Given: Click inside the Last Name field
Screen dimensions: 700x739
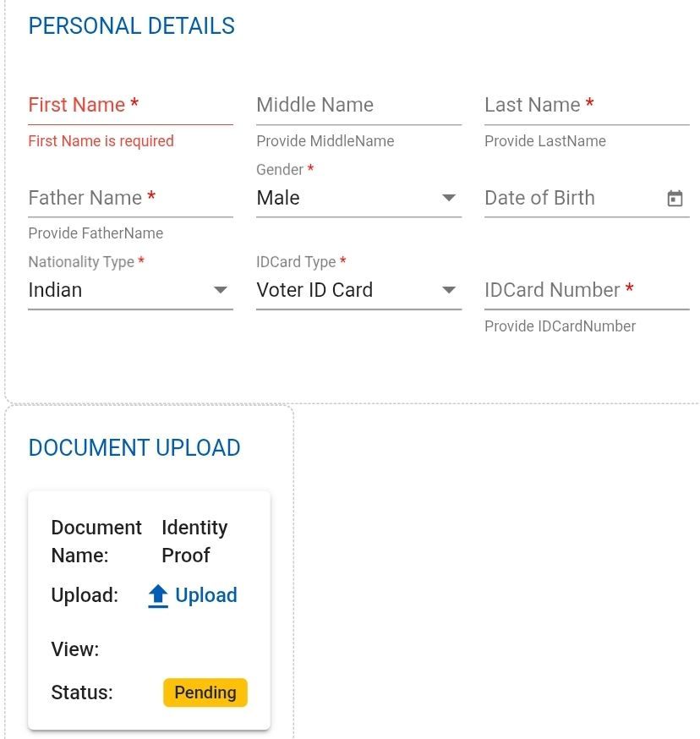Looking at the screenshot, I should (583, 105).
